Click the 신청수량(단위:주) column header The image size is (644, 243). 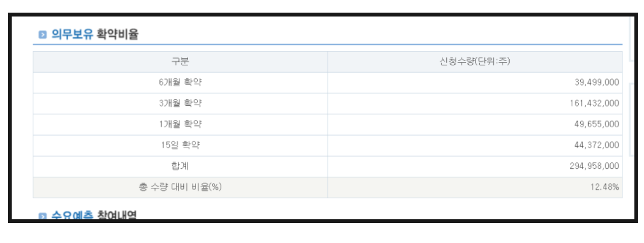coord(475,62)
